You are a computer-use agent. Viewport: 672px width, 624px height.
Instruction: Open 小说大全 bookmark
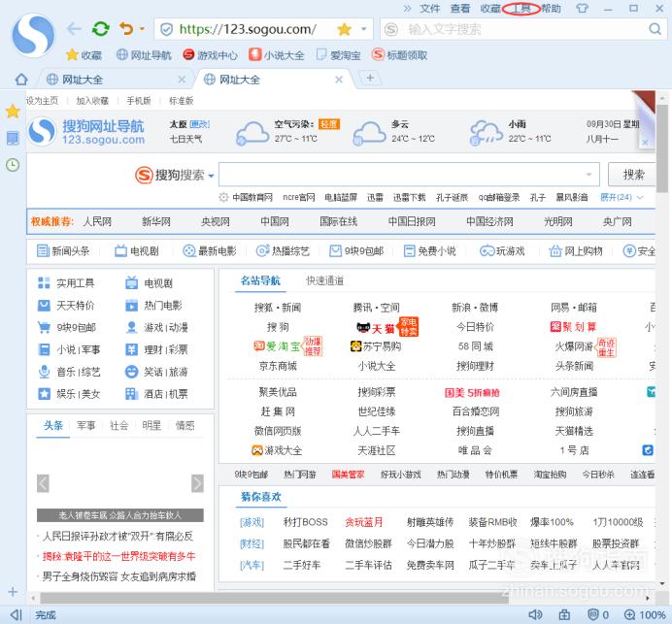point(277,54)
